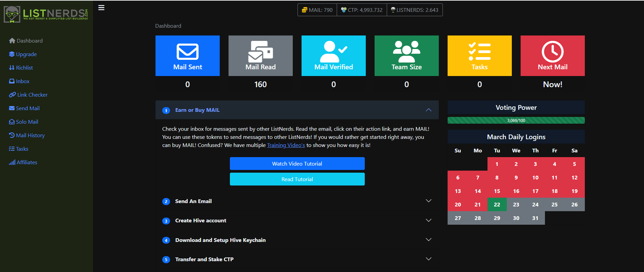Click the Tasks checklist tile icon
This screenshot has width=644, height=272.
480,52
